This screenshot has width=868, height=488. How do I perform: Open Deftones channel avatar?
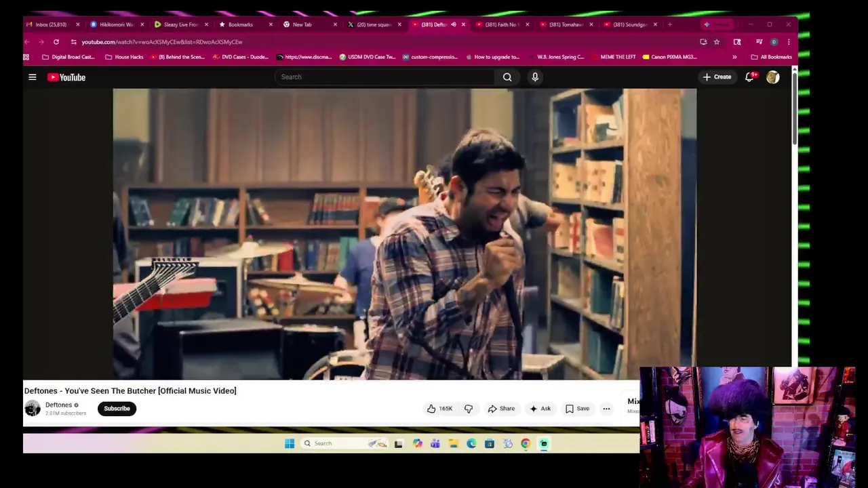tap(33, 408)
